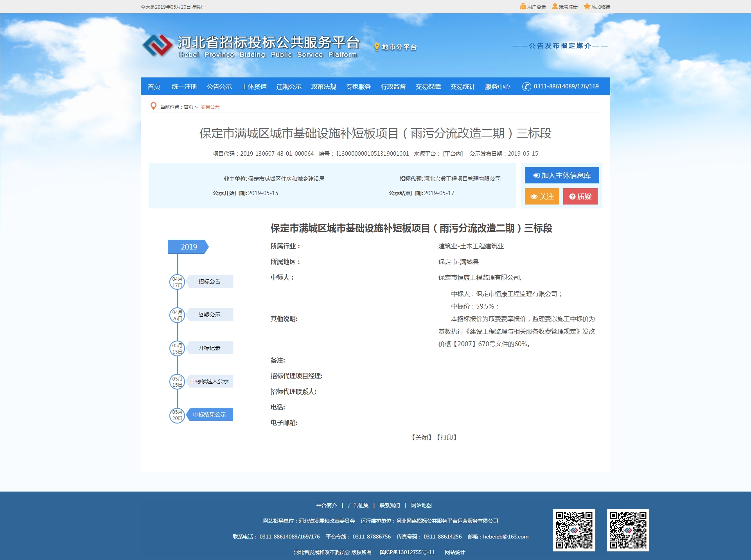Click the 2019 year timeline flag
The width and height of the screenshot is (751, 560).
(x=189, y=247)
